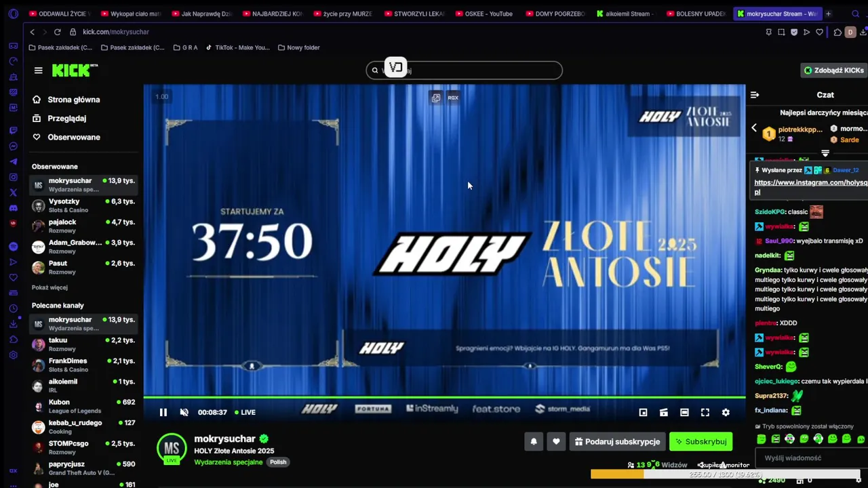Viewport: 868px width, 488px height.
Task: Open FrankDimes recommended channel
Action: pyautogui.click(x=83, y=365)
